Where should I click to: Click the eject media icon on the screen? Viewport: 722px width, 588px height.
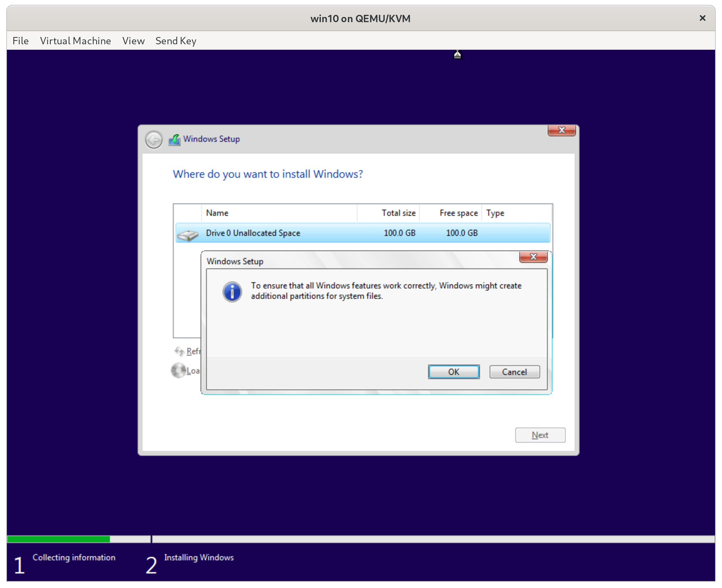tap(457, 54)
